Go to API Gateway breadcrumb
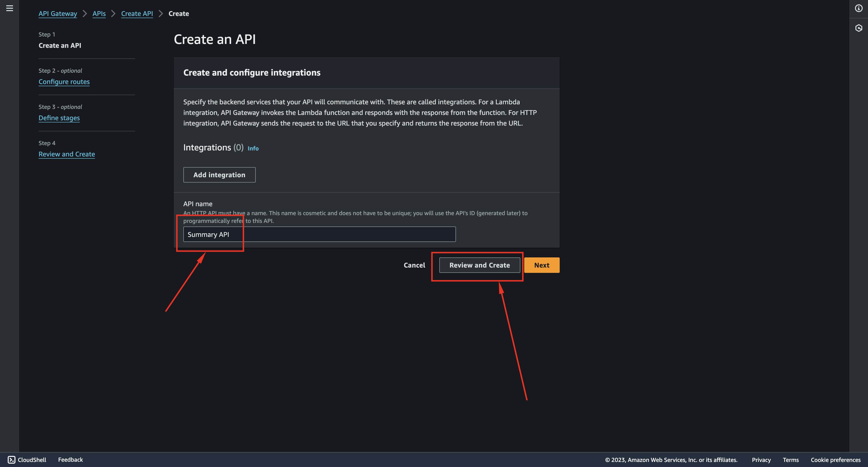Image resolution: width=868 pixels, height=467 pixels. tap(58, 14)
